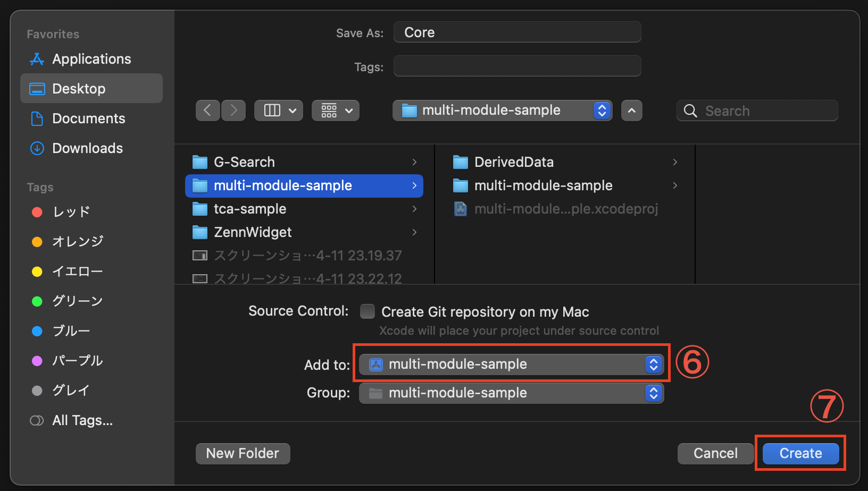Click the New Folder button
Image resolution: width=868 pixels, height=491 pixels.
pyautogui.click(x=243, y=453)
